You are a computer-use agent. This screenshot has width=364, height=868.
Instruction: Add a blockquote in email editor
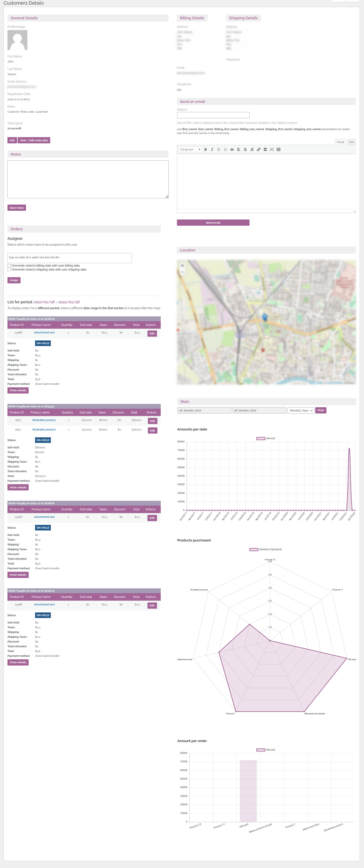[232, 150]
